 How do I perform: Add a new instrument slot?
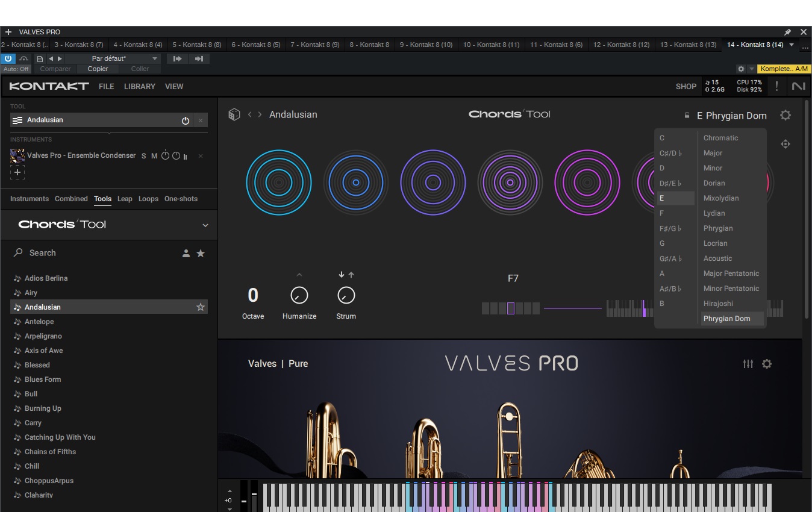[x=17, y=172]
